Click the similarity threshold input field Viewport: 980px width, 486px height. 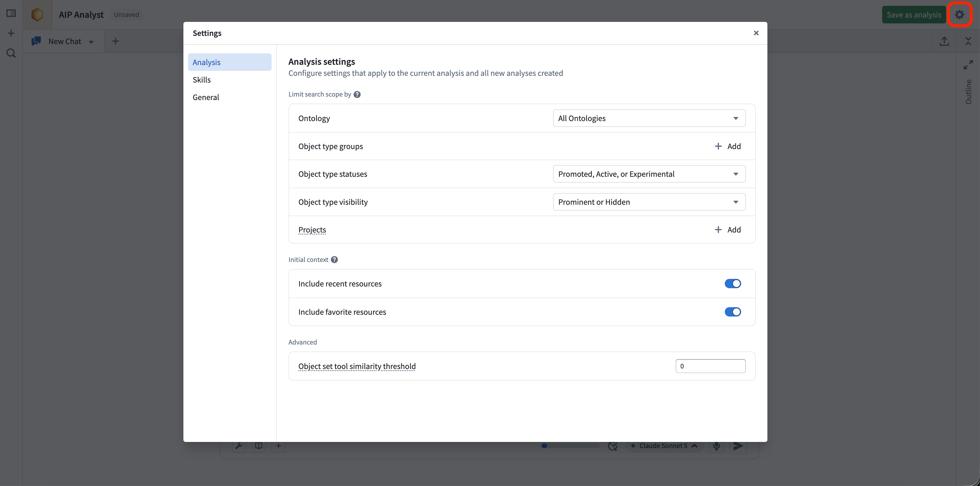(710, 366)
